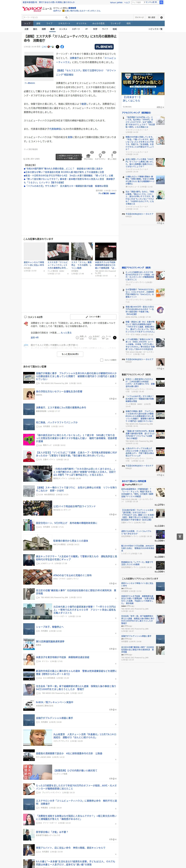Click the top web search button
Screen dimensions: 186x868
161,2
